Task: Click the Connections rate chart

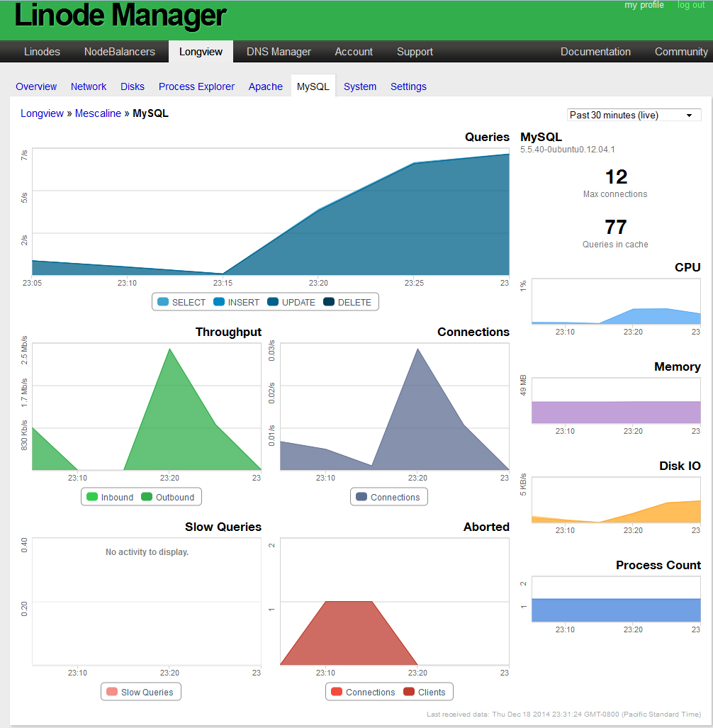Action: tap(395, 407)
